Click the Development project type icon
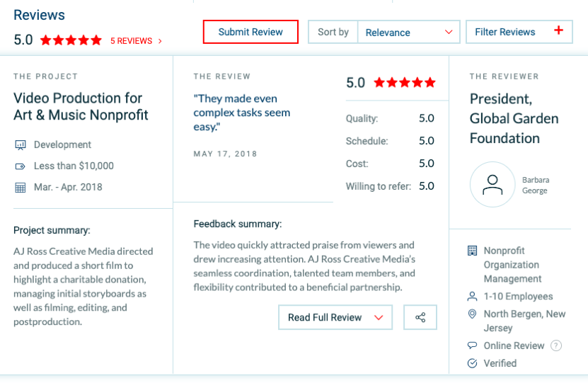 click(20, 145)
